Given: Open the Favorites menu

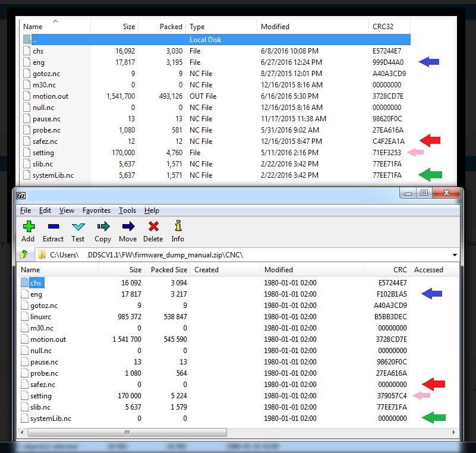Looking at the screenshot, I should (x=96, y=210).
